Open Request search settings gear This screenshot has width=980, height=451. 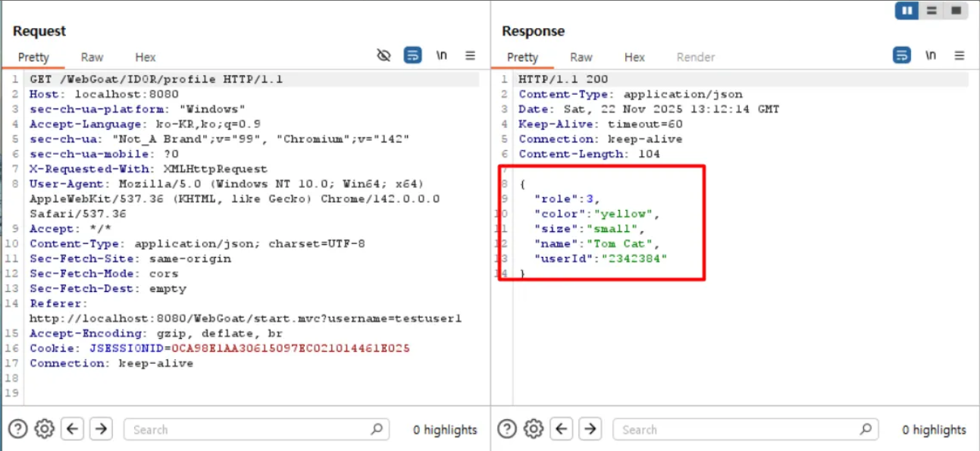pos(45,429)
